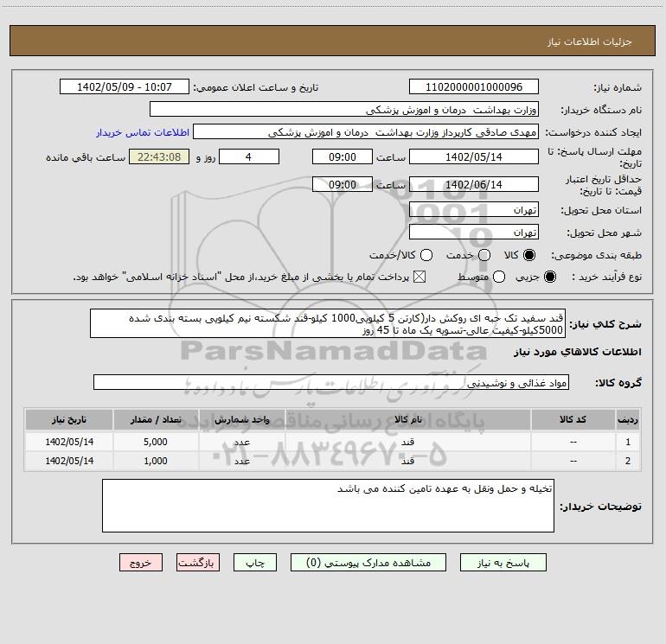The width and height of the screenshot is (666, 644).
Task: Click the تعداد / مقدار column header
Action: point(156,420)
